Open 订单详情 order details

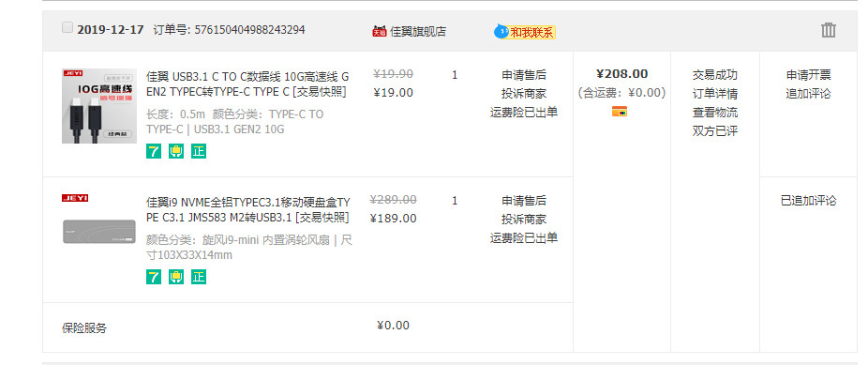coord(714,94)
